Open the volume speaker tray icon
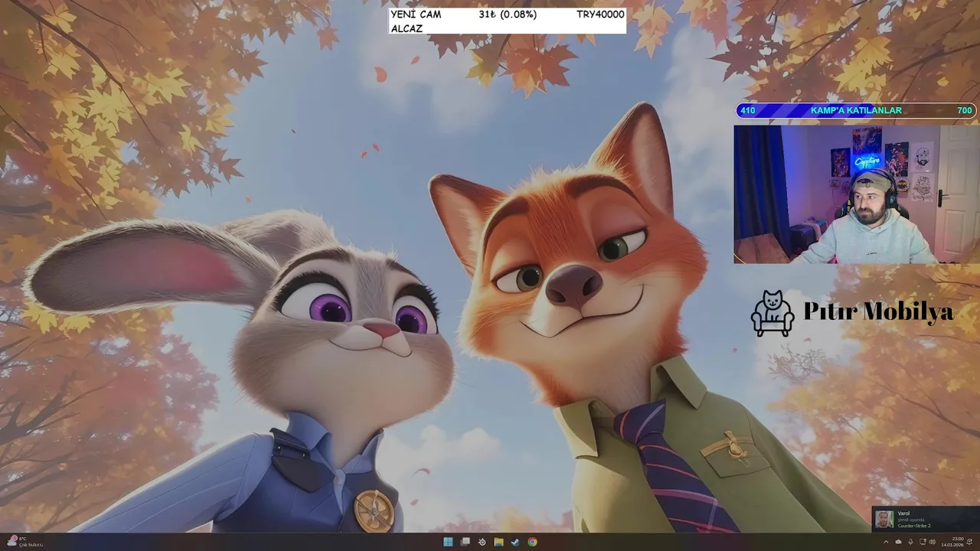The height and width of the screenshot is (551, 980). pos(933,542)
